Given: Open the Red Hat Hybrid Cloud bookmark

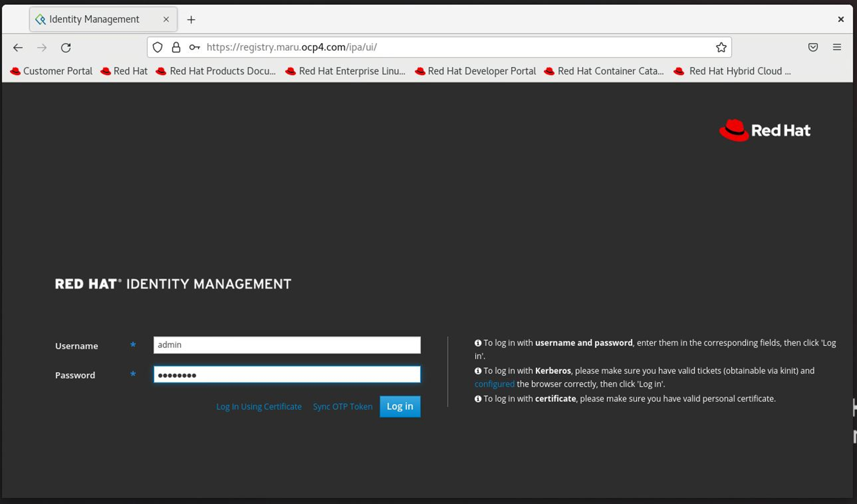Looking at the screenshot, I should 732,71.
